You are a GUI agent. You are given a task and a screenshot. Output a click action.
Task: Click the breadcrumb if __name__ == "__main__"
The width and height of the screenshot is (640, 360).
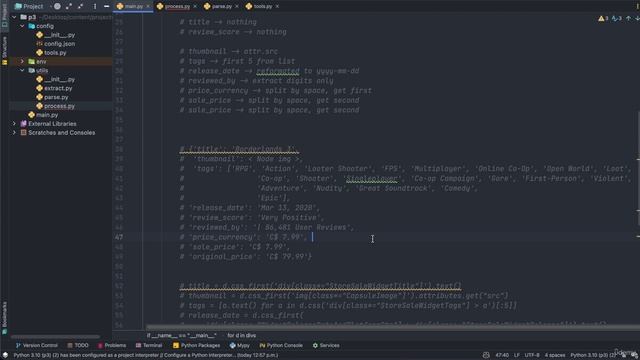181,336
